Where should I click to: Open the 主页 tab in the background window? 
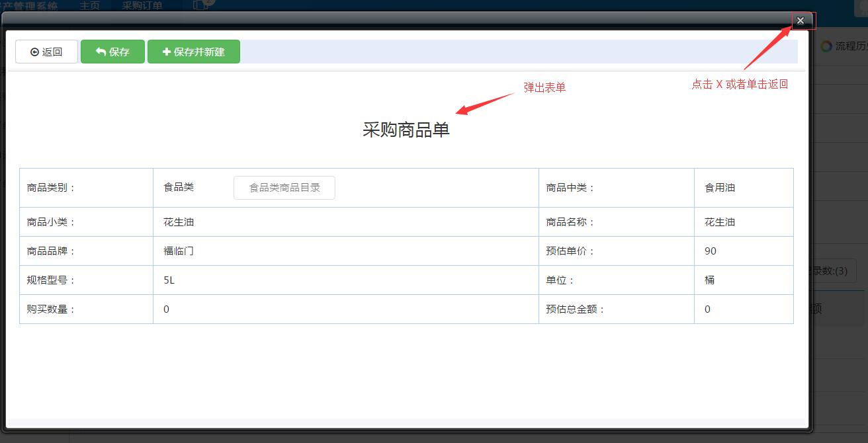coord(89,6)
